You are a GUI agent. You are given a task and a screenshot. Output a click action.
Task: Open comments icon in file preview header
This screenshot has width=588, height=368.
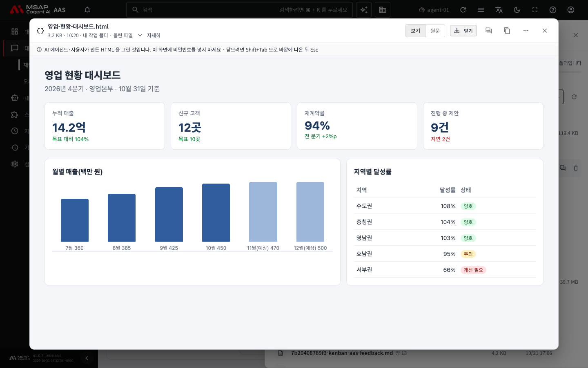(x=488, y=31)
